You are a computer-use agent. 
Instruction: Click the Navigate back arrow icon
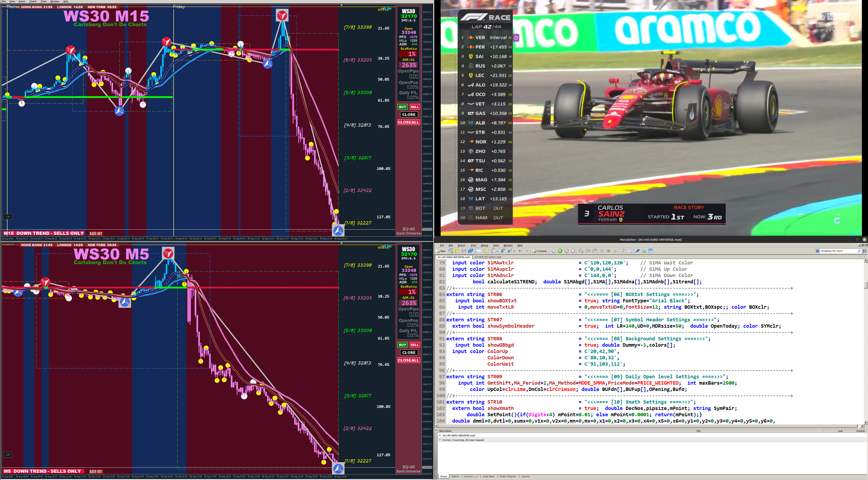coord(520,251)
